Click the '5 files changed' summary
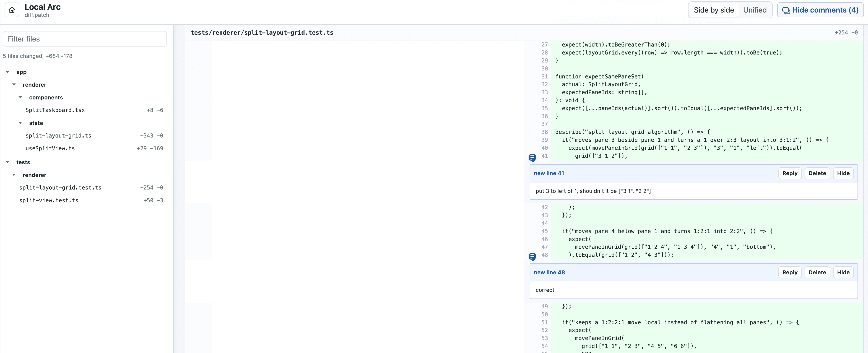868x353 pixels. coord(37,56)
